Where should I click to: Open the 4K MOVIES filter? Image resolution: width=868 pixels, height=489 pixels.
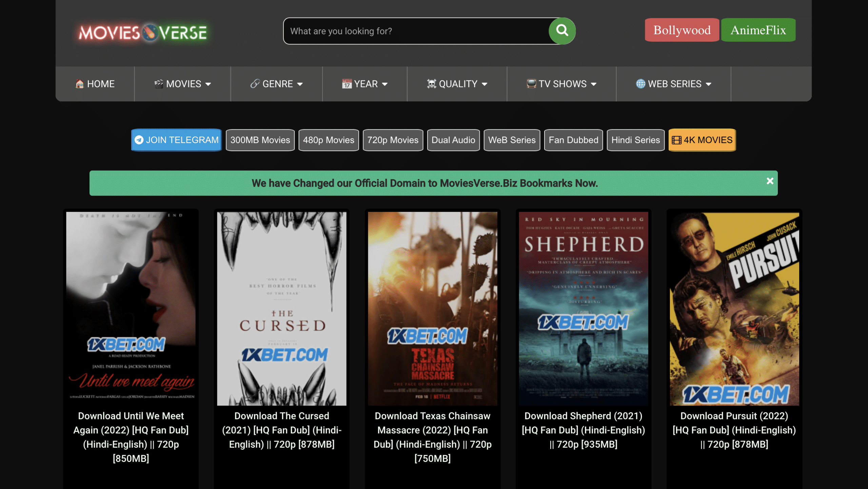702,140
